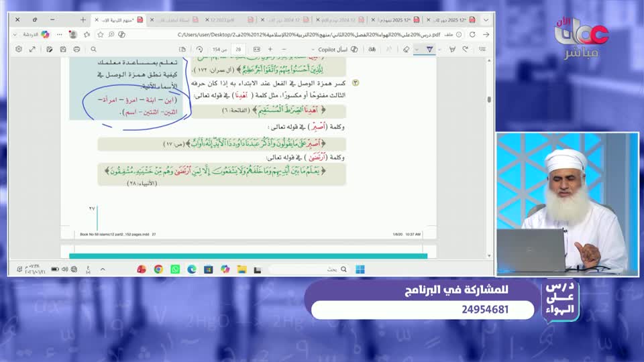Open the translate tool icon
Viewport: 644px width, 362px height.
tap(372, 49)
